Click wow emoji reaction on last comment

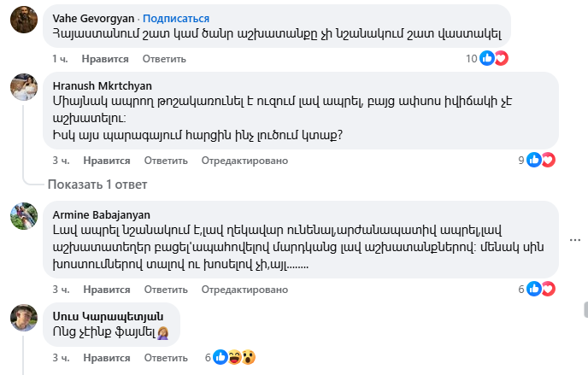pos(249,356)
